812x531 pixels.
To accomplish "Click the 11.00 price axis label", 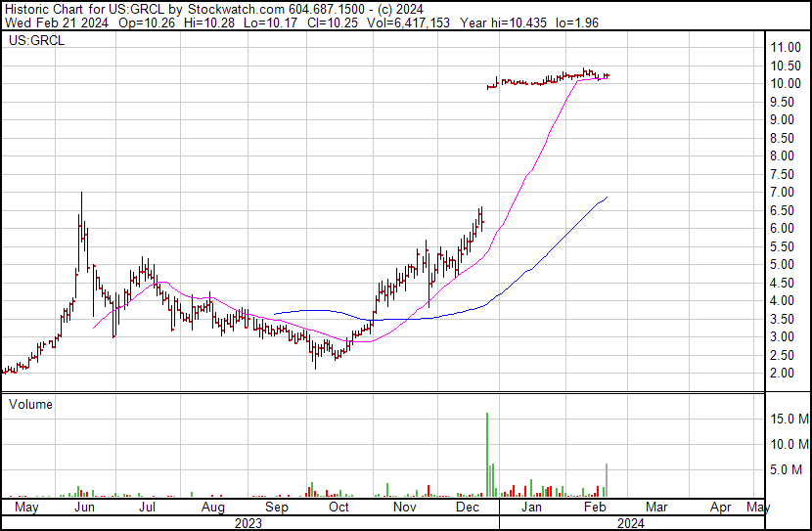I will tap(785, 48).
